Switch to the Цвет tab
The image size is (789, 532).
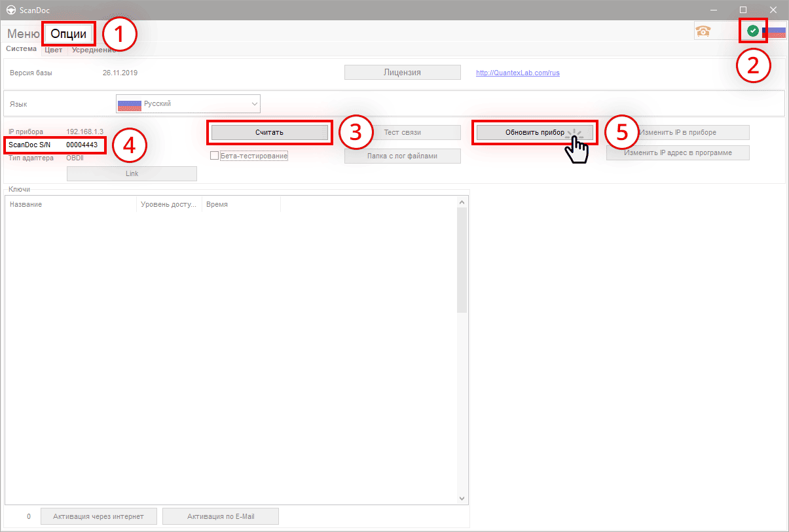53,48
